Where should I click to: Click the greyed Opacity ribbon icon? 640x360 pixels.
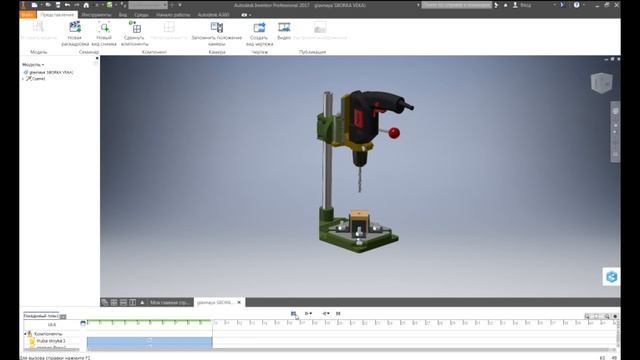click(169, 28)
